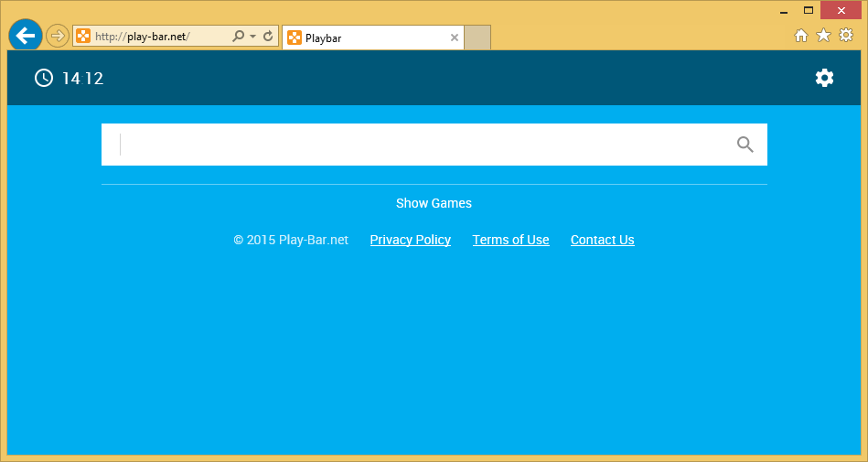Open the address bar autocomplete dropdown arrow
The height and width of the screenshot is (462, 868).
253,37
